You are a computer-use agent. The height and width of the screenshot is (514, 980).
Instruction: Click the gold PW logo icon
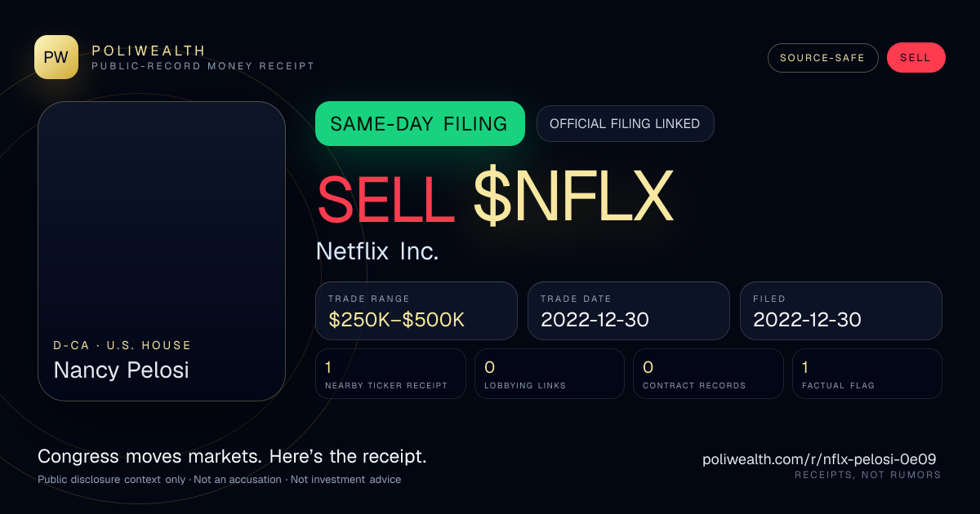[x=56, y=57]
